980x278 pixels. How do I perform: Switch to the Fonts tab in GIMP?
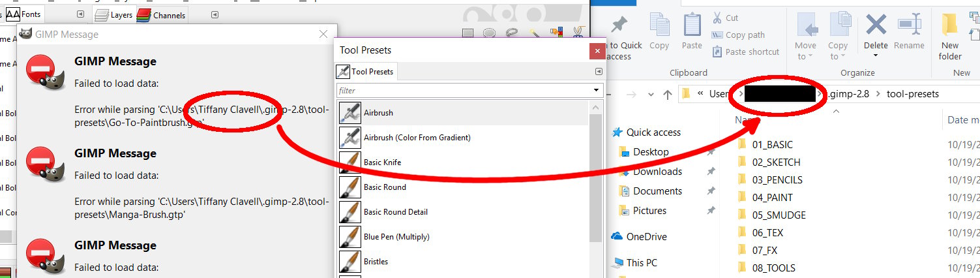[x=23, y=14]
